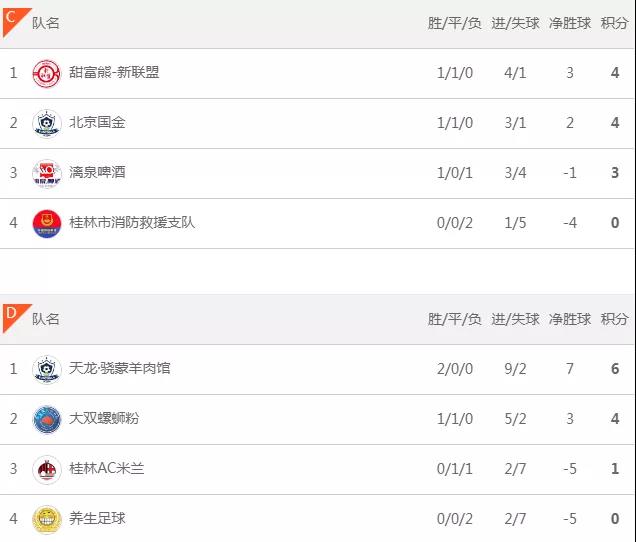Open team name 甜富熊-新联盟

pos(114,72)
